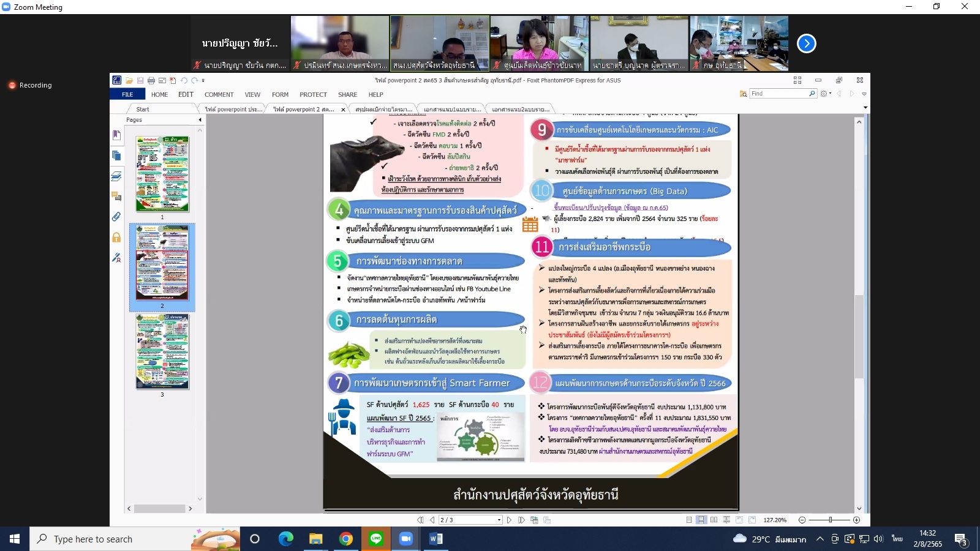The height and width of the screenshot is (551, 980).
Task: Open the Pages panel icon in sidebar
Action: (x=116, y=156)
